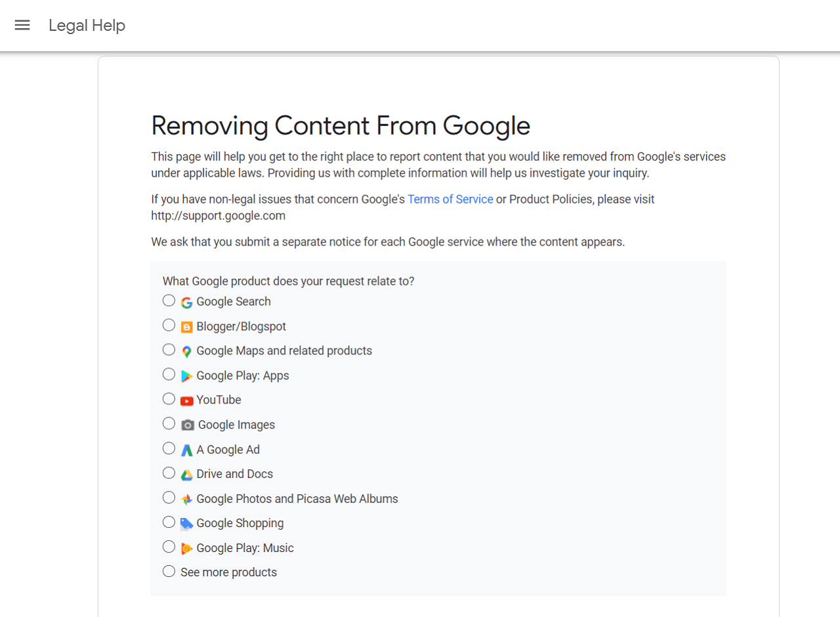Select the Blogger/Blogspot radio button

[x=169, y=325]
